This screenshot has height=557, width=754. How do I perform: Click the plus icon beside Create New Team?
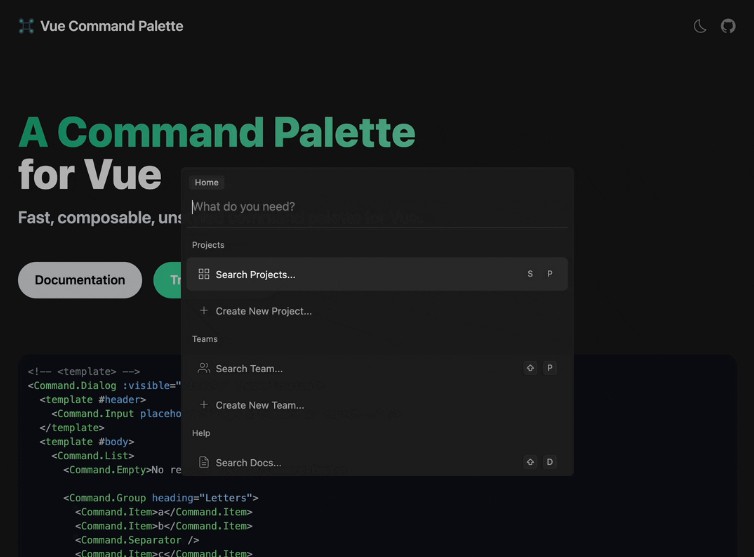click(204, 405)
